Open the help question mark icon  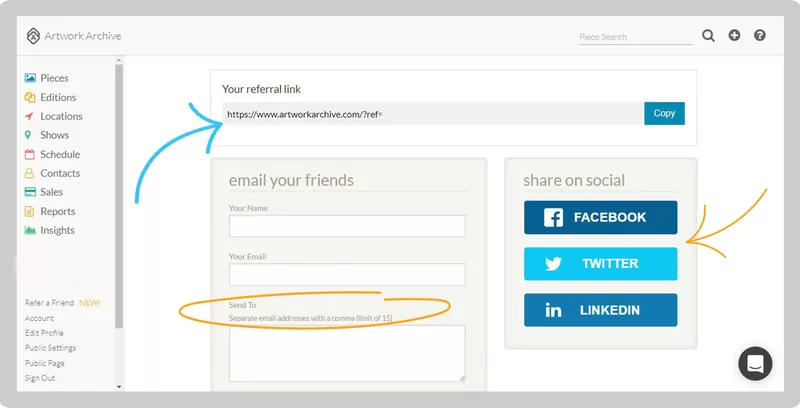760,35
